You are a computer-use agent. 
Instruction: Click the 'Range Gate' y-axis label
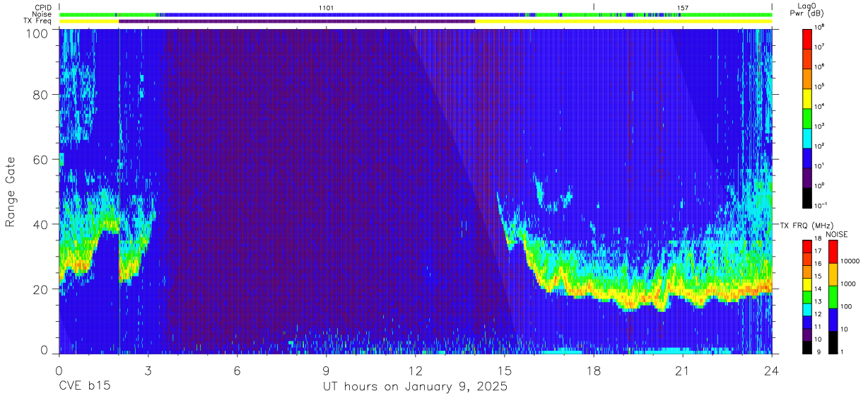11,193
